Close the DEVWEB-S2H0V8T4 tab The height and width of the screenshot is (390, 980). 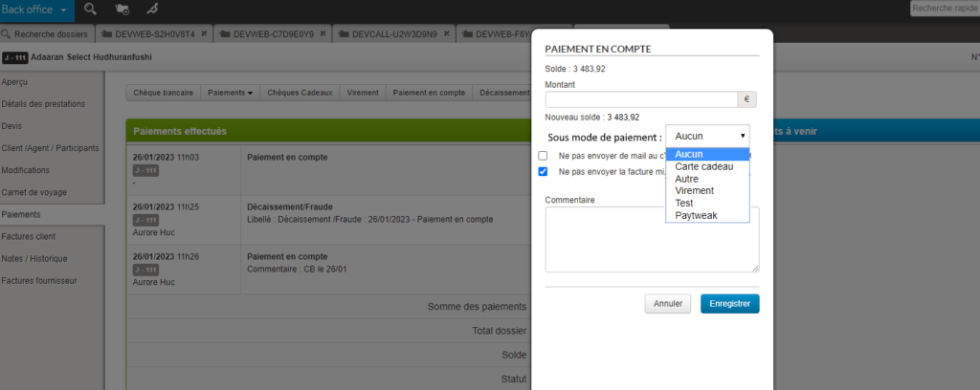coord(204,33)
